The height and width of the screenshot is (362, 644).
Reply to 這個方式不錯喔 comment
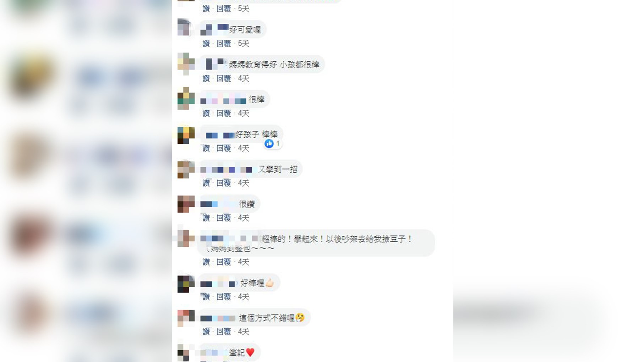point(224,332)
